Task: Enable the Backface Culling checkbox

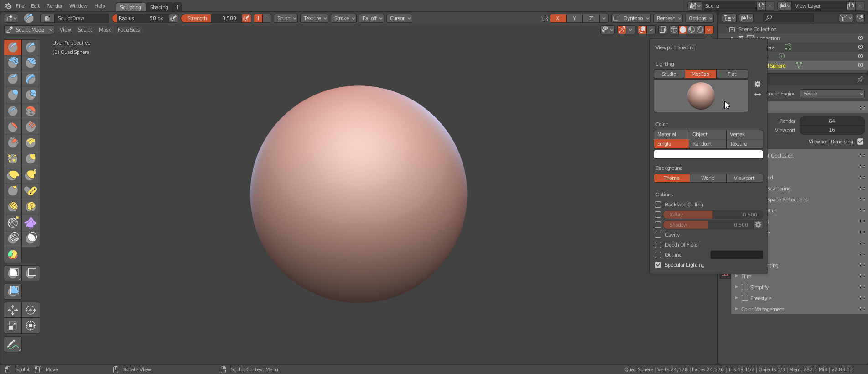Action: click(658, 205)
